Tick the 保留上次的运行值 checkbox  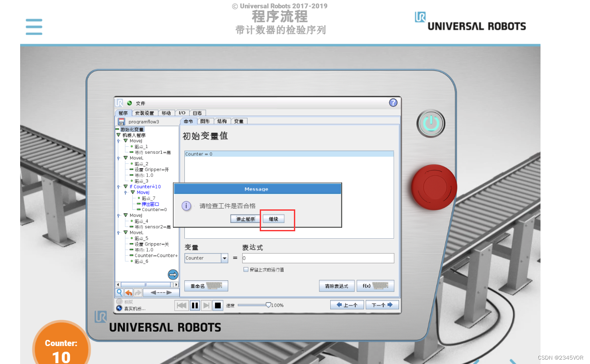click(246, 269)
